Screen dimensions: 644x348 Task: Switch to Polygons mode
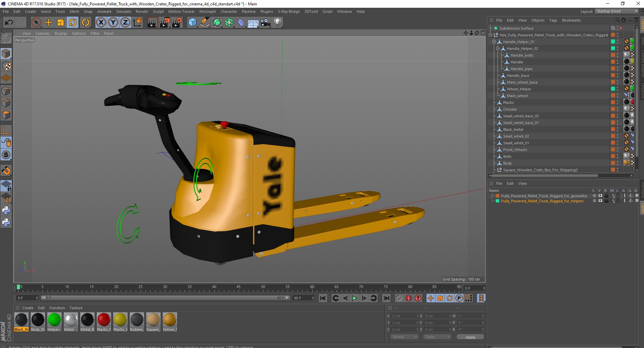6,115
